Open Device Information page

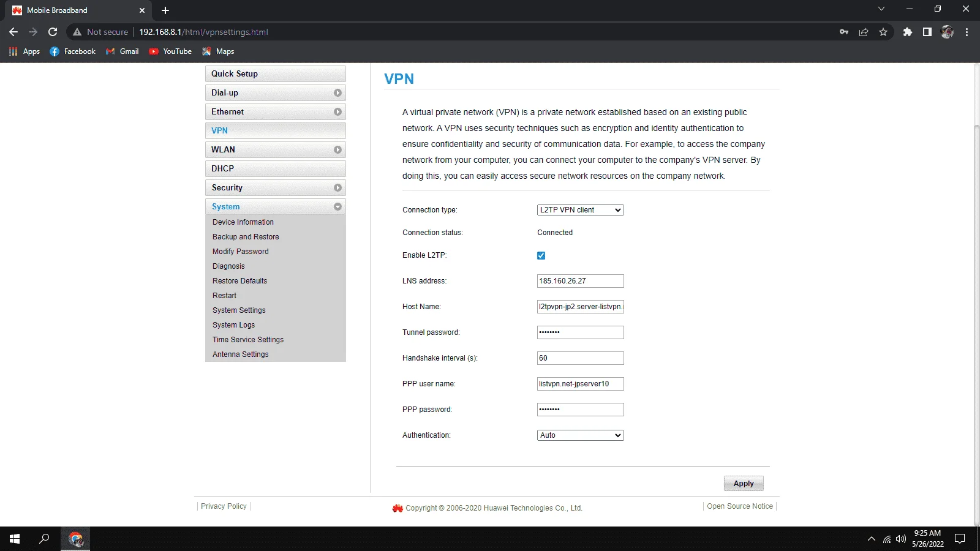click(243, 222)
